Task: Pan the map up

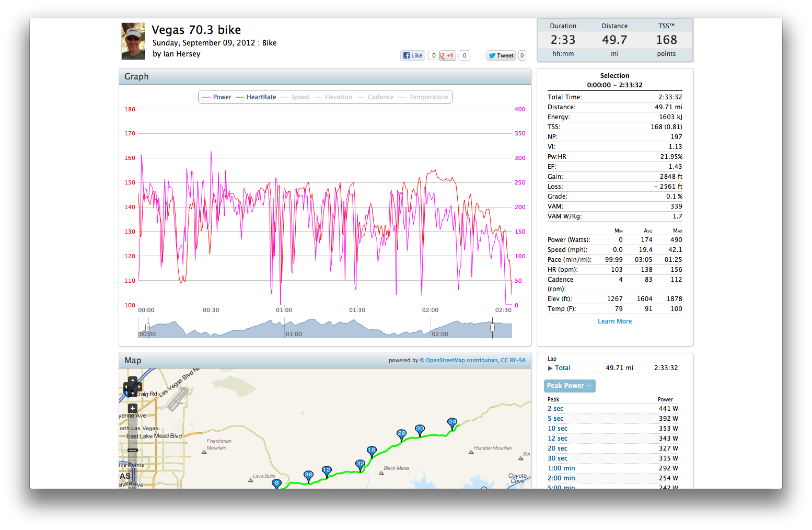Action: tap(133, 381)
